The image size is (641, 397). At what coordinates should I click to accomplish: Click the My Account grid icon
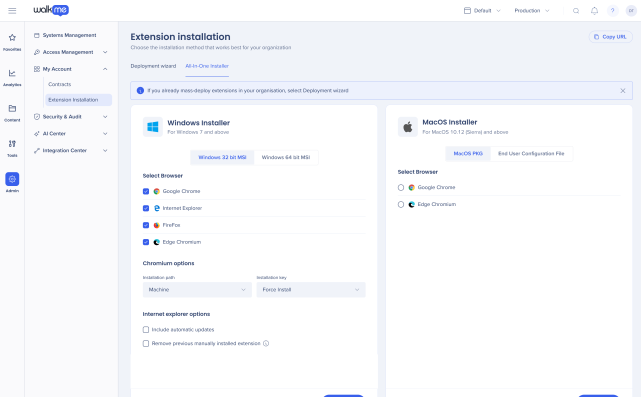tap(37, 69)
